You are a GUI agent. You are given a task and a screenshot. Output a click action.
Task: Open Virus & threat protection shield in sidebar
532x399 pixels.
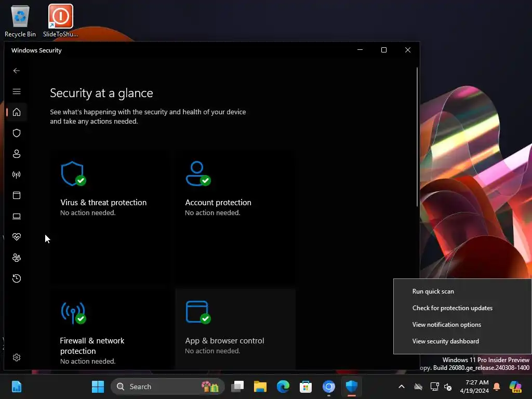point(16,133)
